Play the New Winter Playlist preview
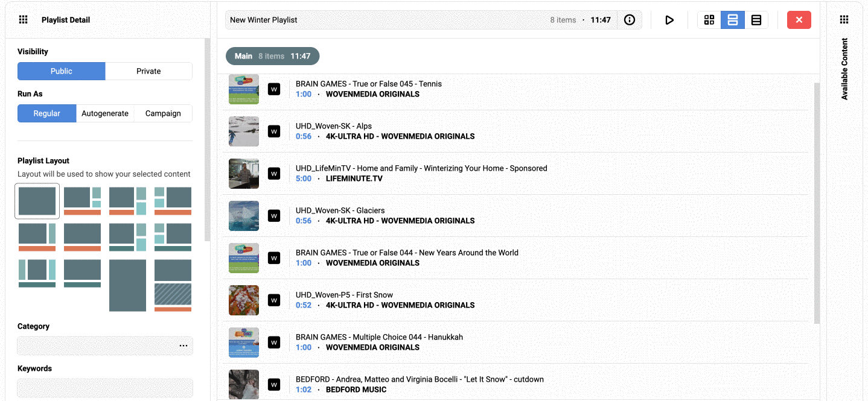868x401 pixels. [x=669, y=20]
